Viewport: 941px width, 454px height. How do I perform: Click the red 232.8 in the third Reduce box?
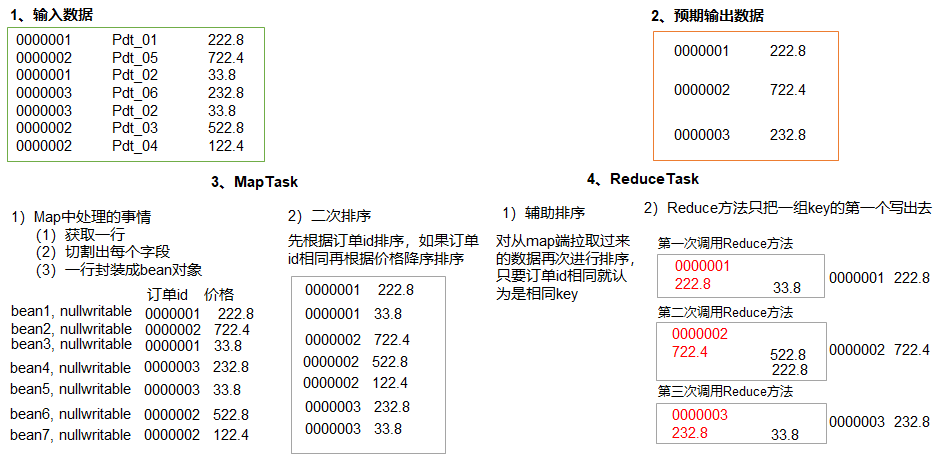(x=690, y=433)
